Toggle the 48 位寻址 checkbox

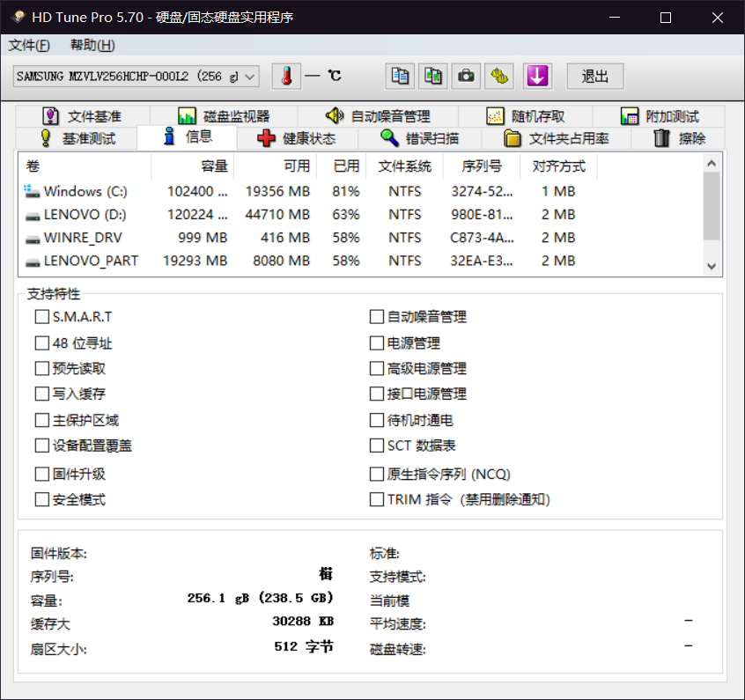pyautogui.click(x=41, y=343)
